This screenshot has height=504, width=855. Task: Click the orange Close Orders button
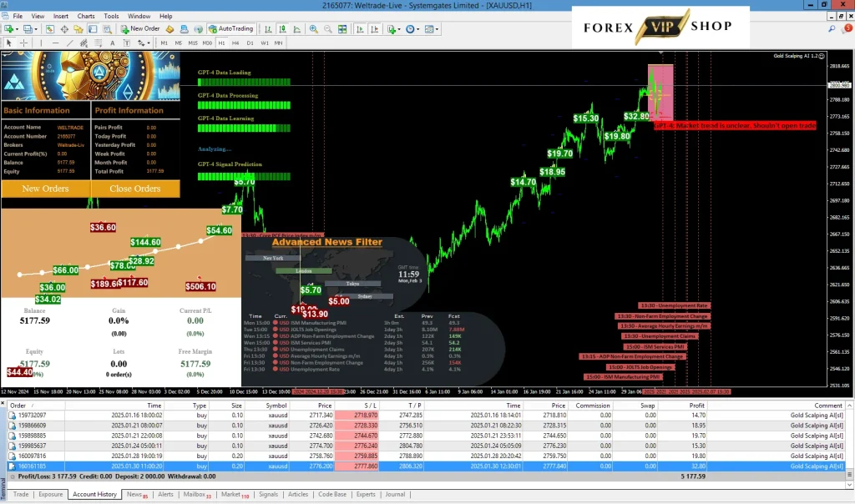point(134,189)
